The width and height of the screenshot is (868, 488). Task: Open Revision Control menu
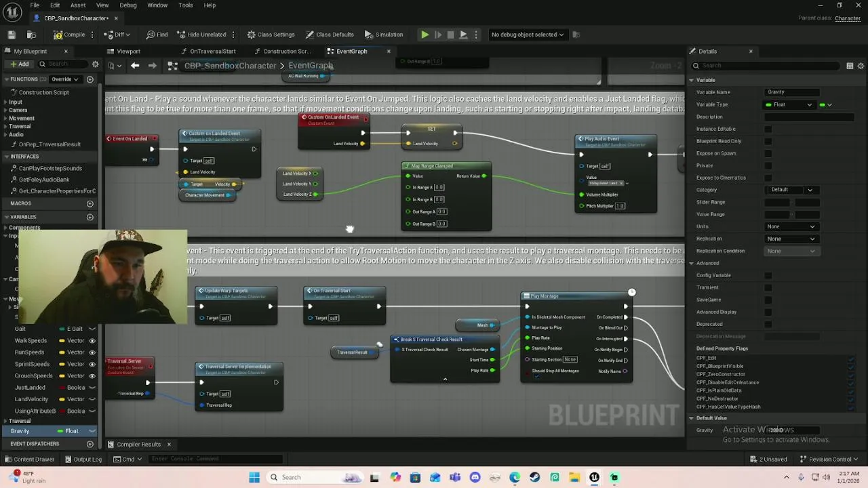(829, 459)
